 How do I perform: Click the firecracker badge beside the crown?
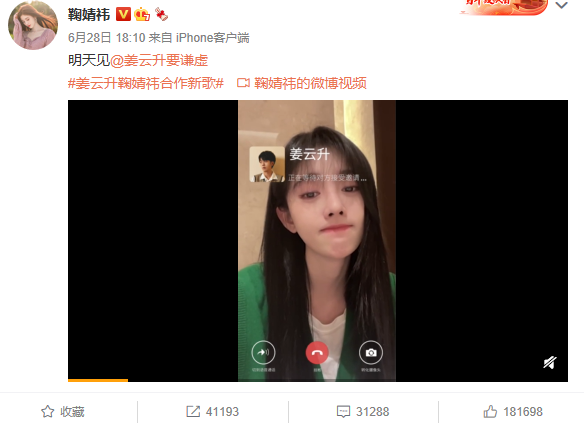pyautogui.click(x=161, y=14)
